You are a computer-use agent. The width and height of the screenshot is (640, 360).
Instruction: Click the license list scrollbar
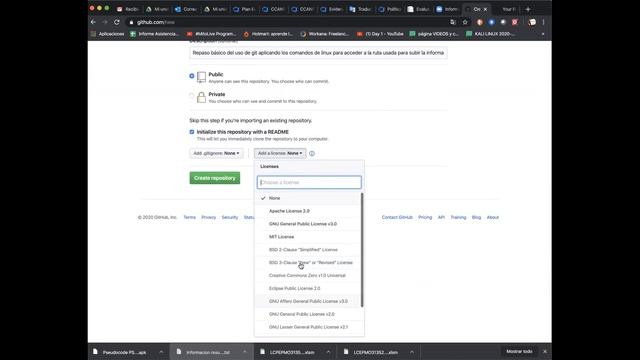362,250
